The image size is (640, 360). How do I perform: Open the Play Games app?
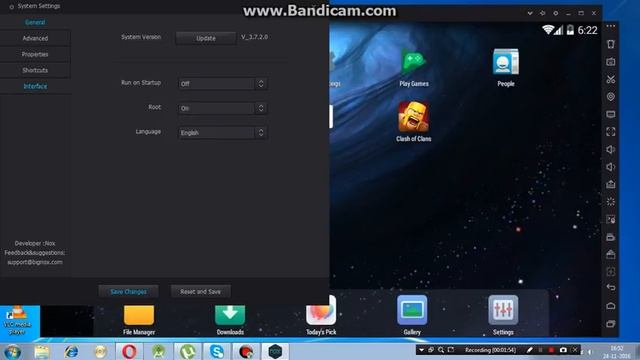click(413, 68)
